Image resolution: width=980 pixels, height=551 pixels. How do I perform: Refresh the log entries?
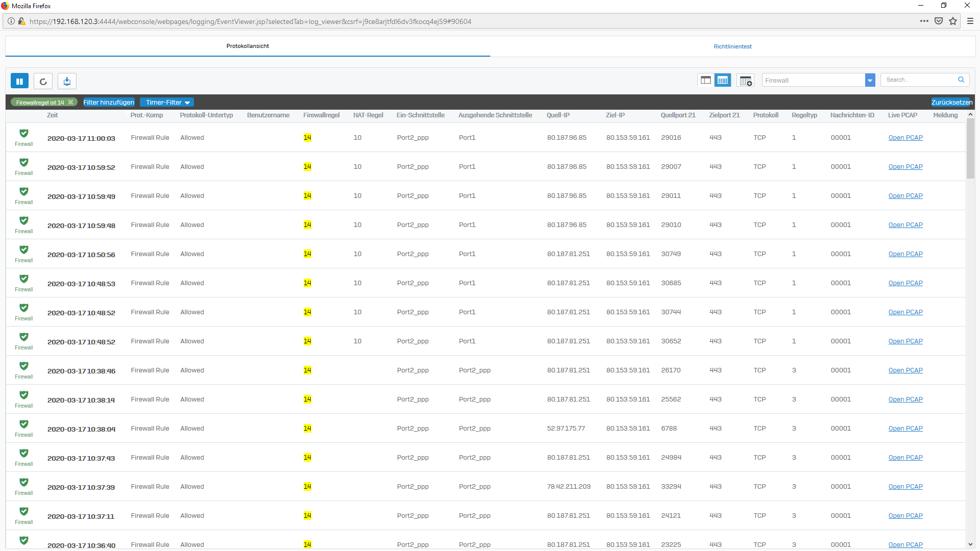43,81
